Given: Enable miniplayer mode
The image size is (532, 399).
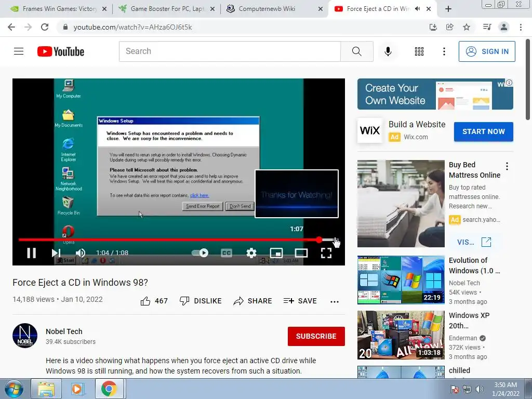Looking at the screenshot, I should pos(276,253).
